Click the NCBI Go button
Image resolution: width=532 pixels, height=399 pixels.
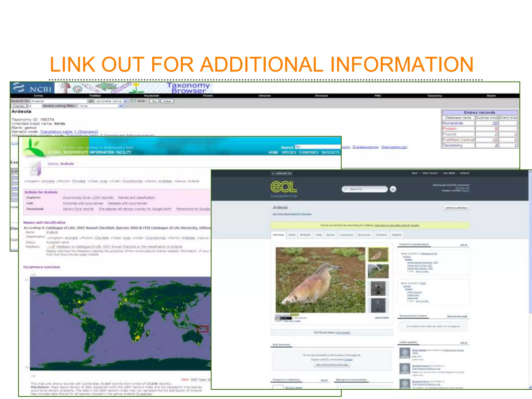click(154, 101)
